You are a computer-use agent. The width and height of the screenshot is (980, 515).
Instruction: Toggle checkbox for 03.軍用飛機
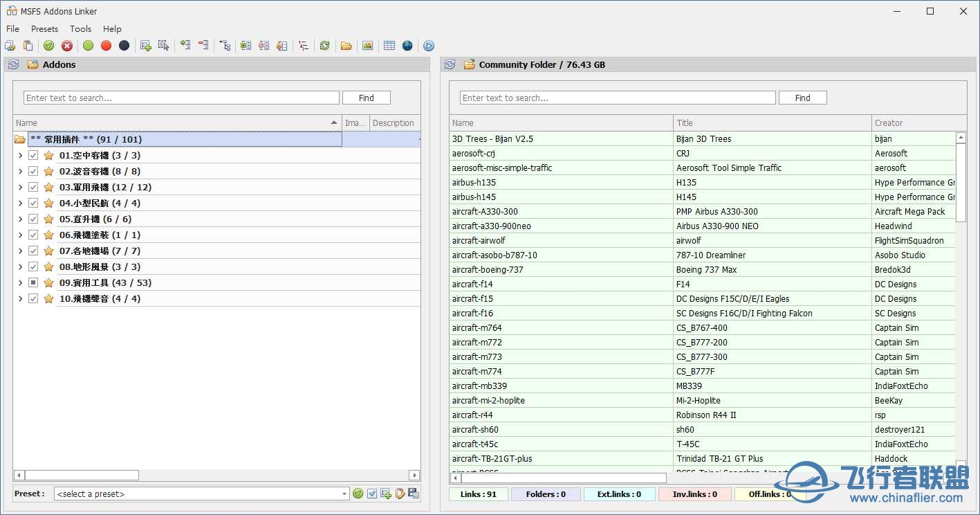(x=33, y=187)
